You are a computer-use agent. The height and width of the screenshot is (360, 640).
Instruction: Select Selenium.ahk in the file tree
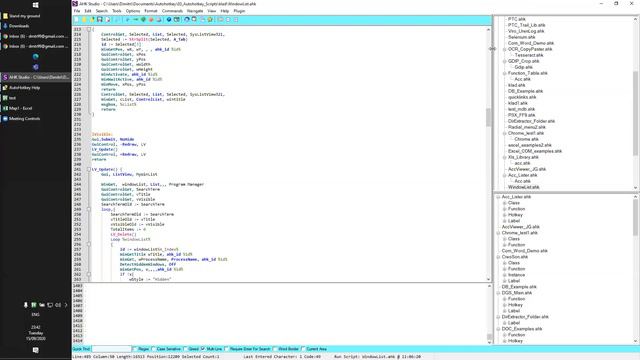click(521, 37)
